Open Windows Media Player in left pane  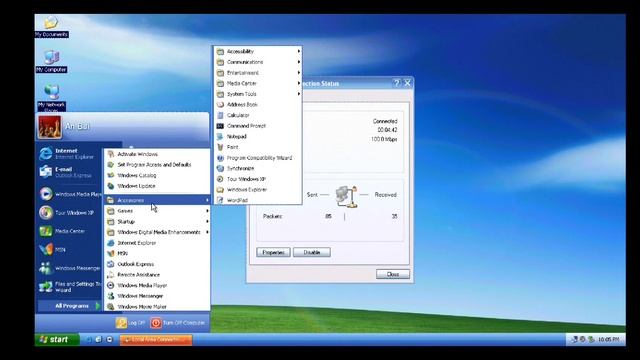pos(70,194)
